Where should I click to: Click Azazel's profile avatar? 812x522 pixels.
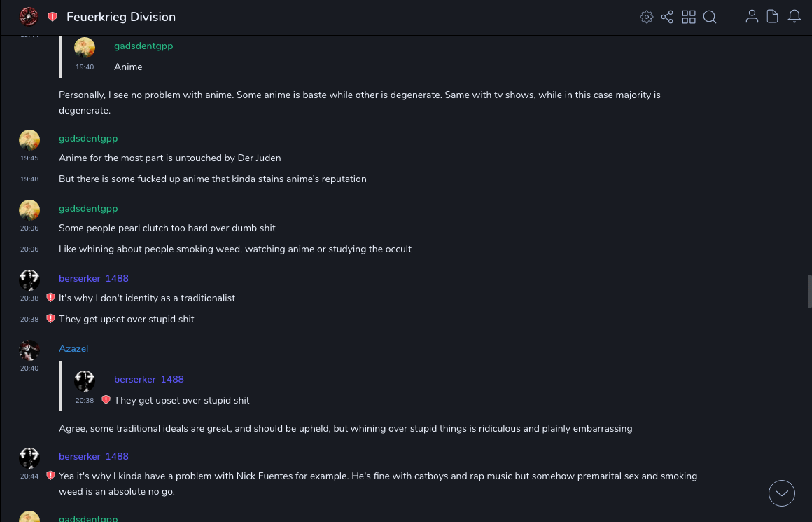click(x=29, y=350)
